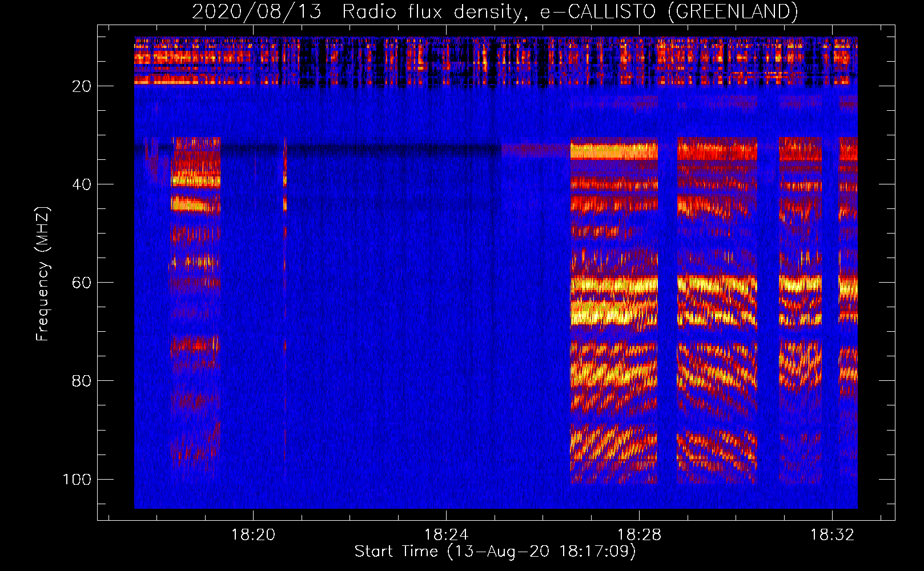Screen dimensions: 924x571
Task: Click the 60 frequency tick label
Action: click(x=82, y=283)
